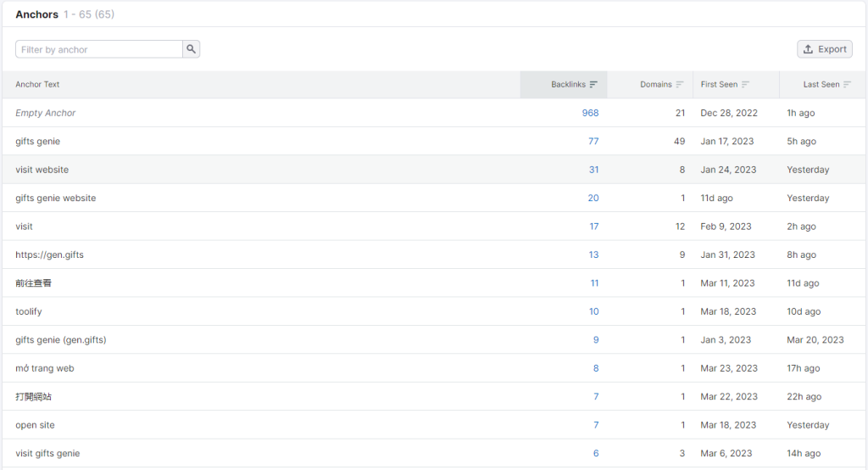
Task: Click the 21 domains value for Empty Anchor
Action: 680,113
